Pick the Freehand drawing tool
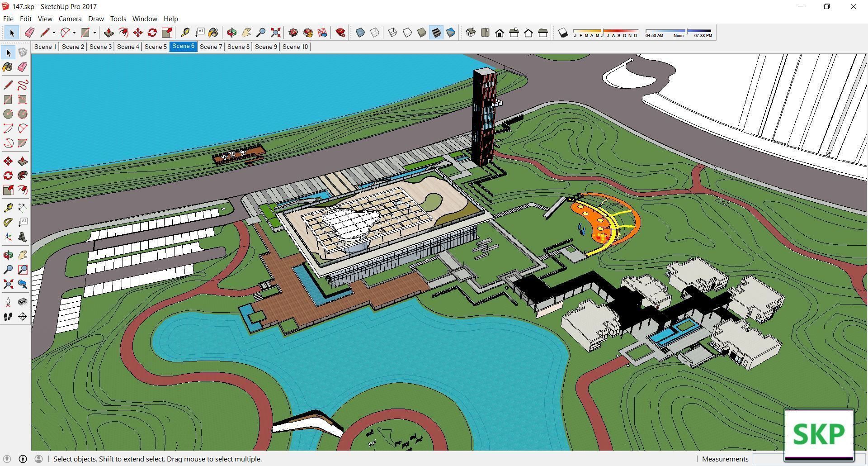The image size is (868, 466). [23, 85]
